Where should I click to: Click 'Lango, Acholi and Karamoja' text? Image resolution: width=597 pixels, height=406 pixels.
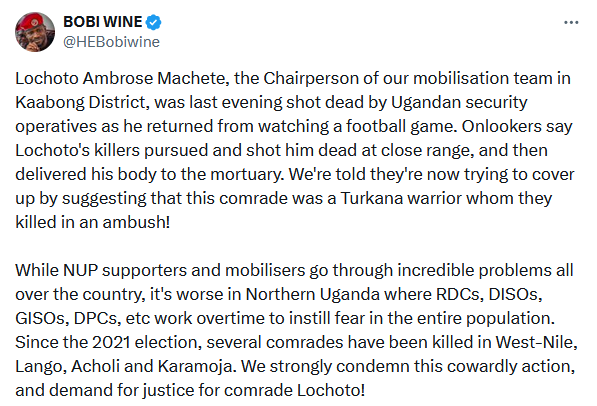[123, 366]
